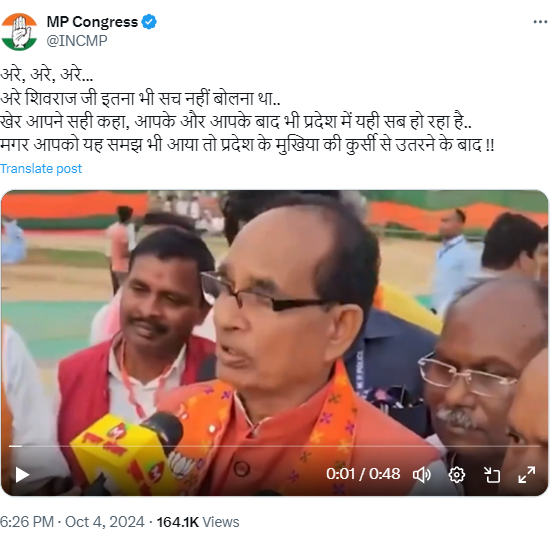
Task: Click the Hindi post text body
Action: (x=247, y=109)
